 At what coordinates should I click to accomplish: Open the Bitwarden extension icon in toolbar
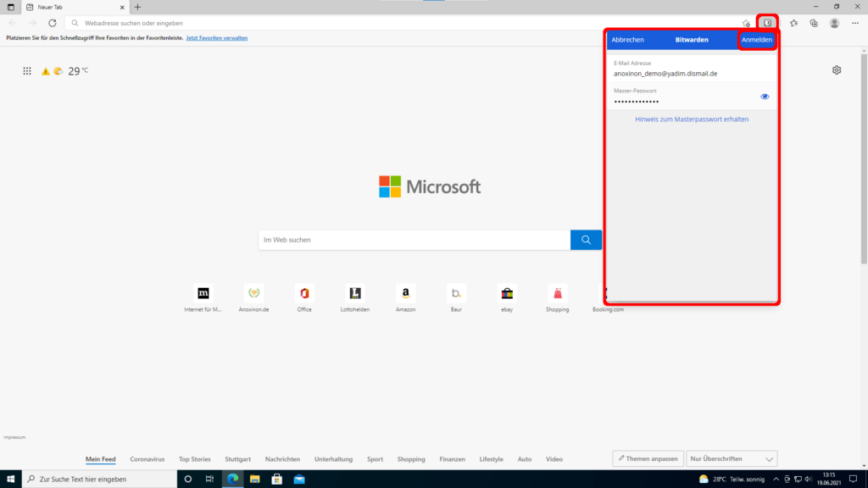(x=767, y=23)
